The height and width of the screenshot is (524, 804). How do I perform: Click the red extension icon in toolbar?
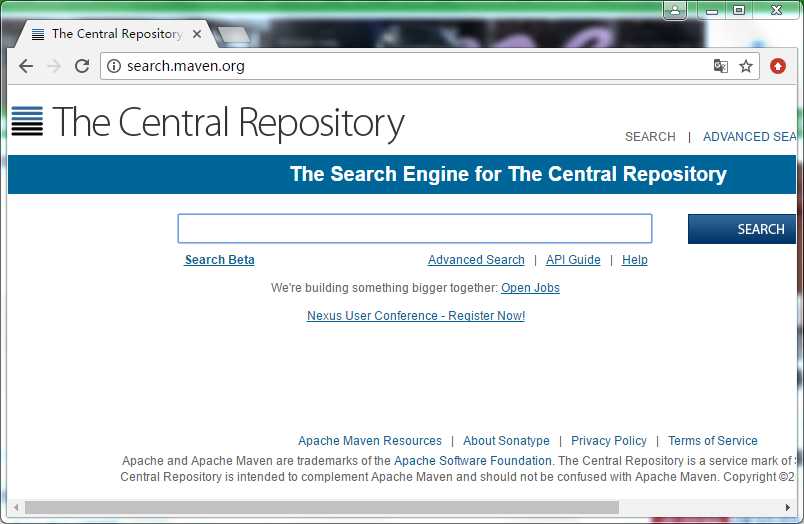[778, 66]
